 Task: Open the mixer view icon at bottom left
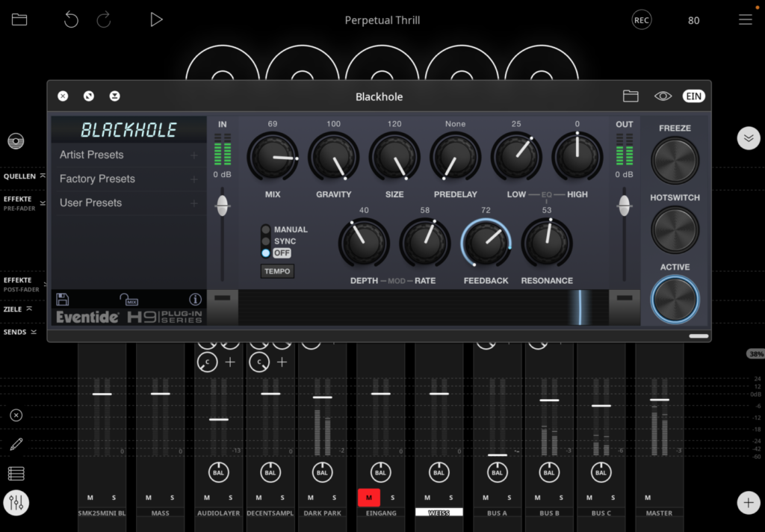coord(16,504)
